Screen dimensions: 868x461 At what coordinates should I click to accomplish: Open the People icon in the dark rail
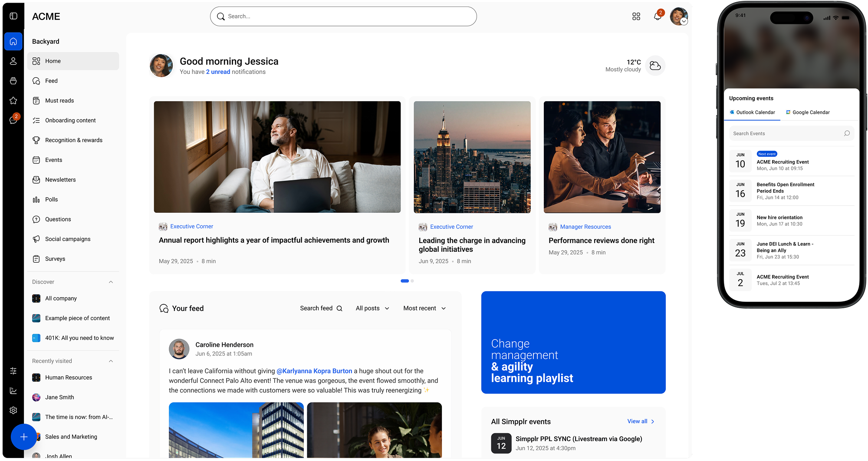tap(13, 61)
